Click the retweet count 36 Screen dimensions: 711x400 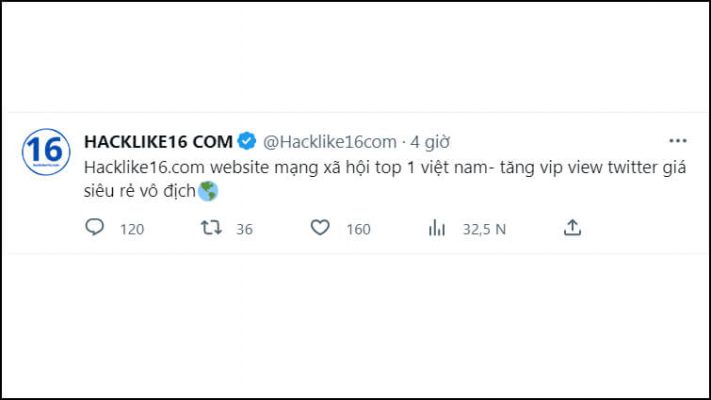click(244, 229)
